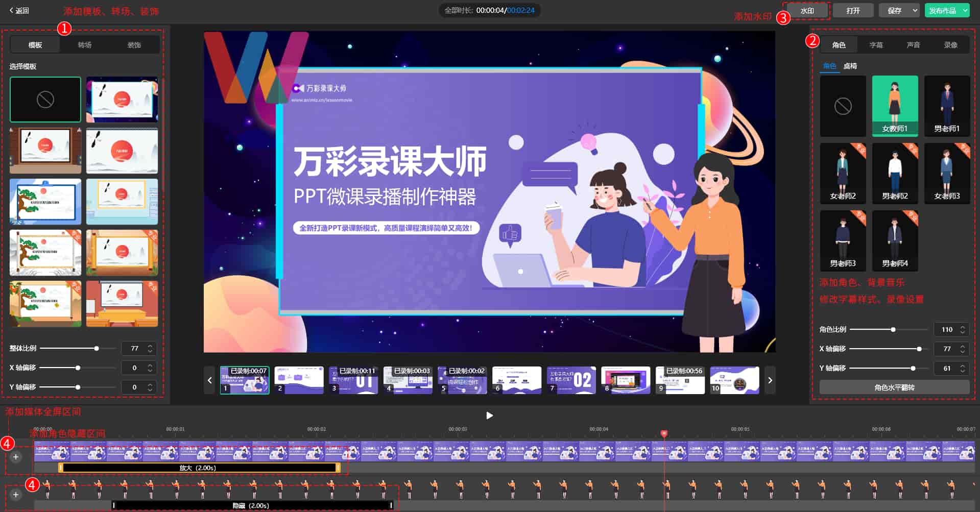The width and height of the screenshot is (980, 512).
Task: Select the 男老师3 character
Action: click(x=843, y=241)
